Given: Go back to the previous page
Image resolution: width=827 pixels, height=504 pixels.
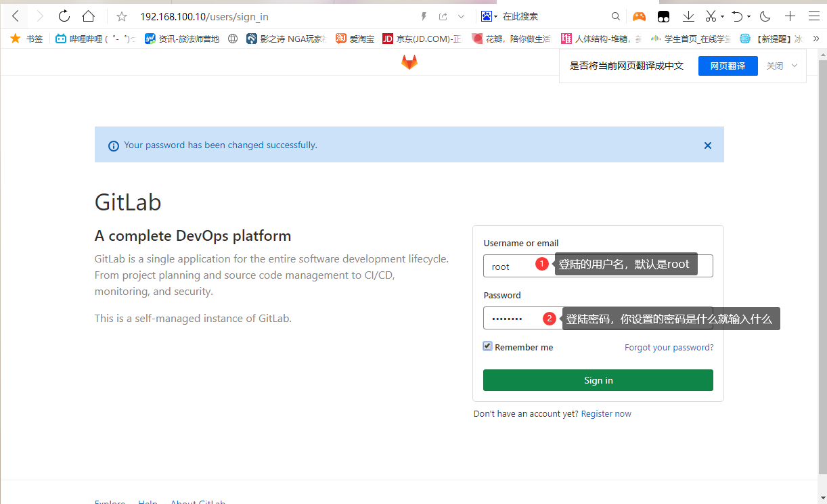Looking at the screenshot, I should coord(15,16).
